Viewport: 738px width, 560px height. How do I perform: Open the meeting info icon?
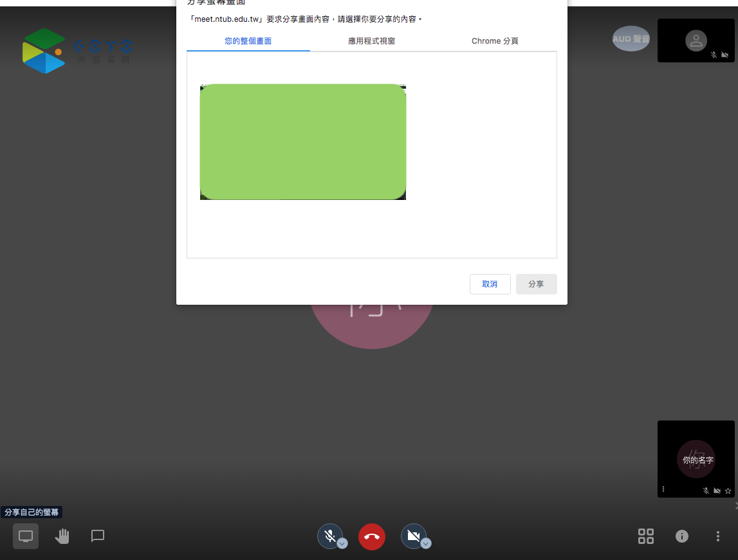pos(682,536)
